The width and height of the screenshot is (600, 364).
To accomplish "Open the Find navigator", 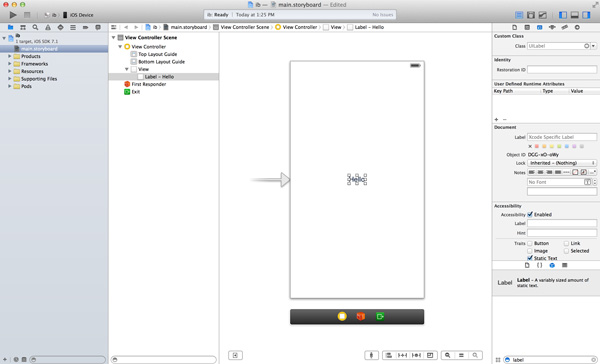I will [35, 27].
